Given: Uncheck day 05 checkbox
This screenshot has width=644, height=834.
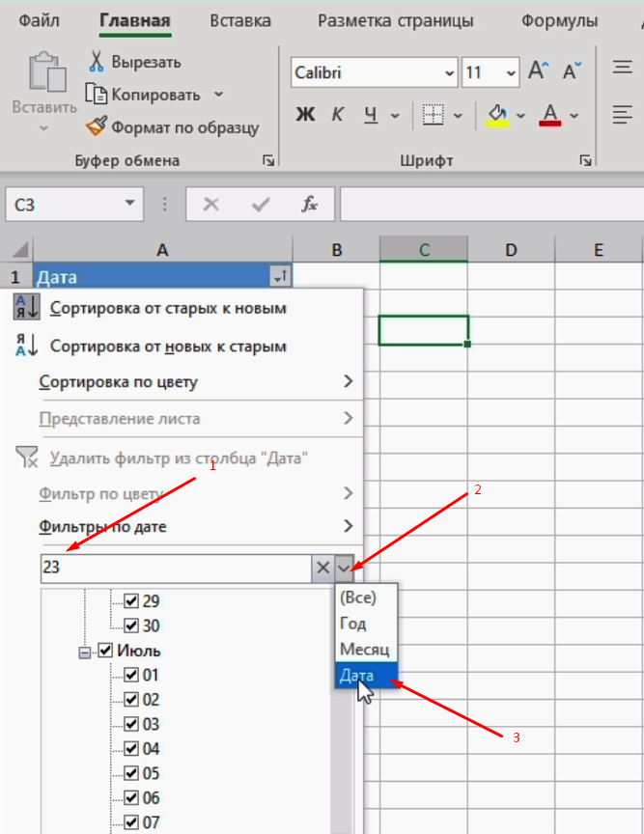Looking at the screenshot, I should click(131, 773).
